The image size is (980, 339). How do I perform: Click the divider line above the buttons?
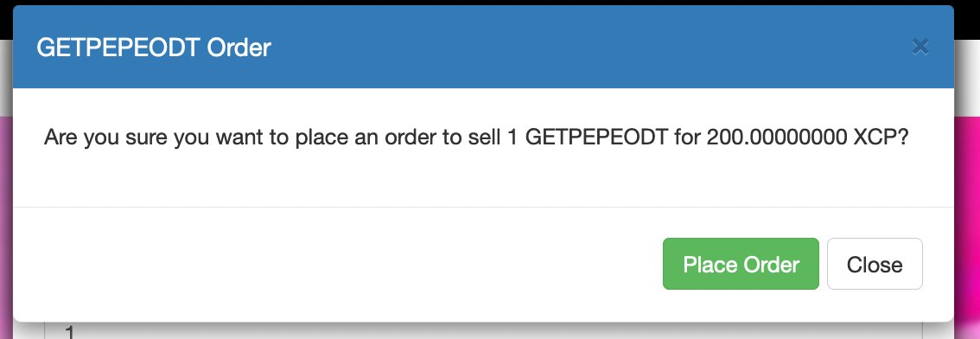(x=483, y=207)
